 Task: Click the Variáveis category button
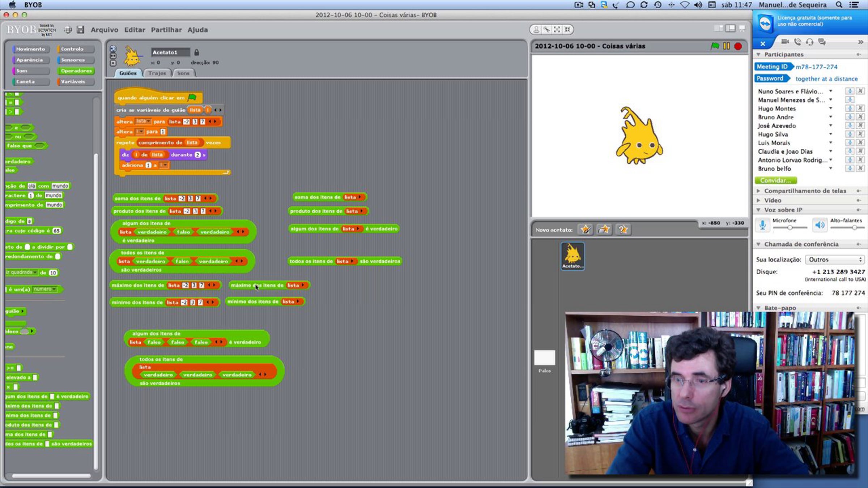point(76,82)
